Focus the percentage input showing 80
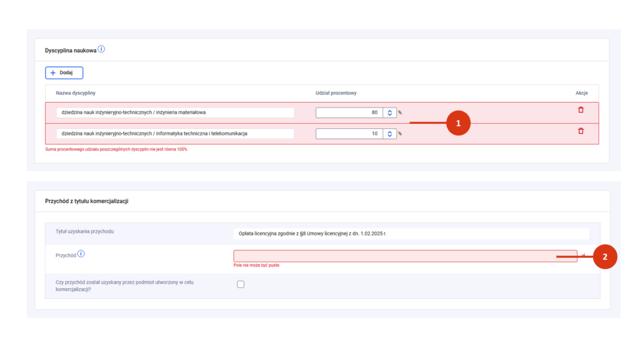Screen dimensions: 644x346 [349, 113]
